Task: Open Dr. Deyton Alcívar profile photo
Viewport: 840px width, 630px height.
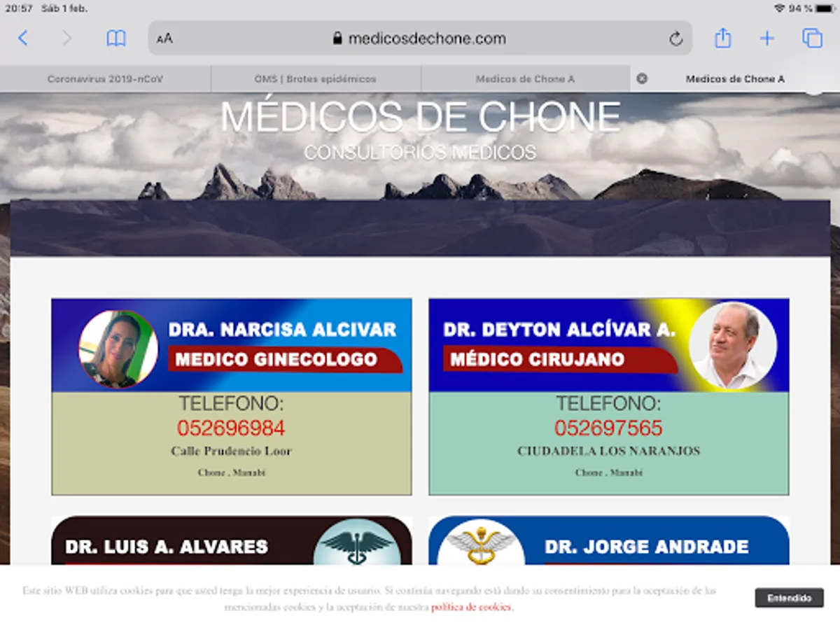Action: pyautogui.click(x=732, y=346)
